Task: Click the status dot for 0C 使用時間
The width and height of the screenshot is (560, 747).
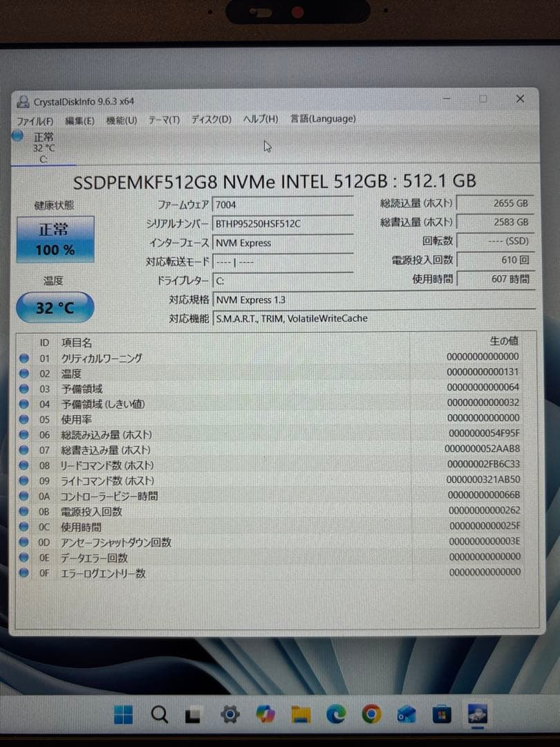Action: click(x=24, y=527)
